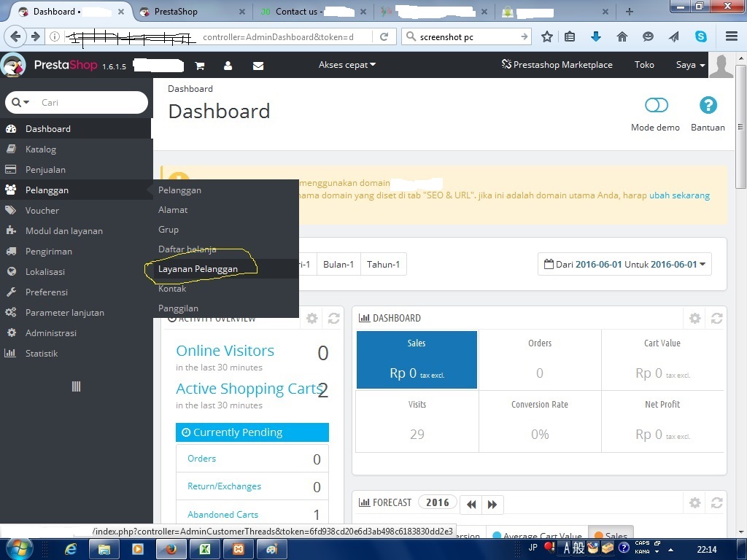The height and width of the screenshot is (560, 747).
Task: Refresh the Dashboard trends panel
Action: point(716,318)
